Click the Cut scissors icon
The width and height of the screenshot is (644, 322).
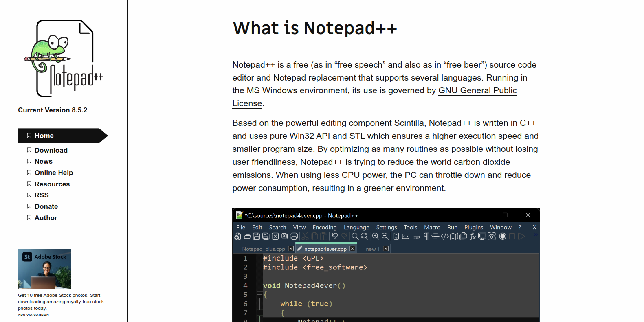pos(305,236)
